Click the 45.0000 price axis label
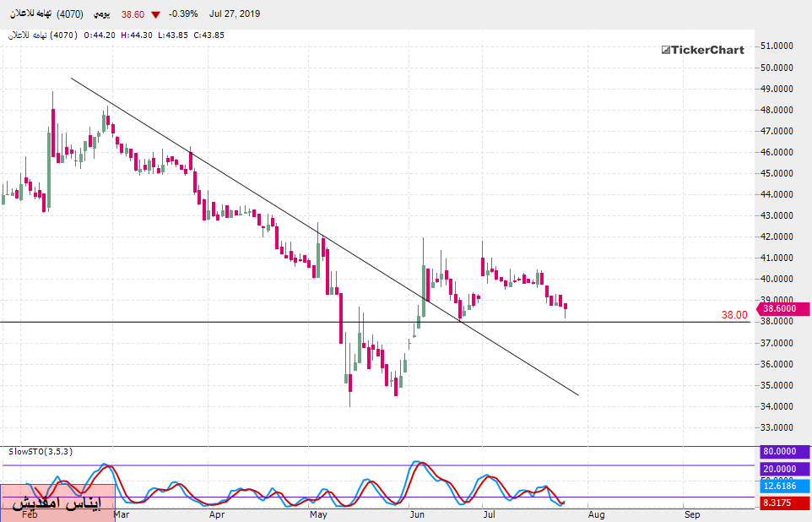The width and height of the screenshot is (812, 522). 776,173
